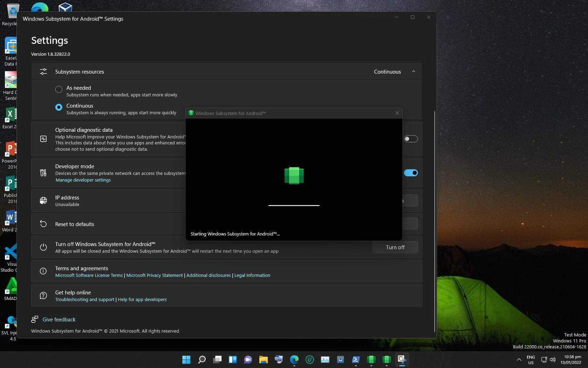Click the ENG US language indicator
588x368 pixels.
531,360
